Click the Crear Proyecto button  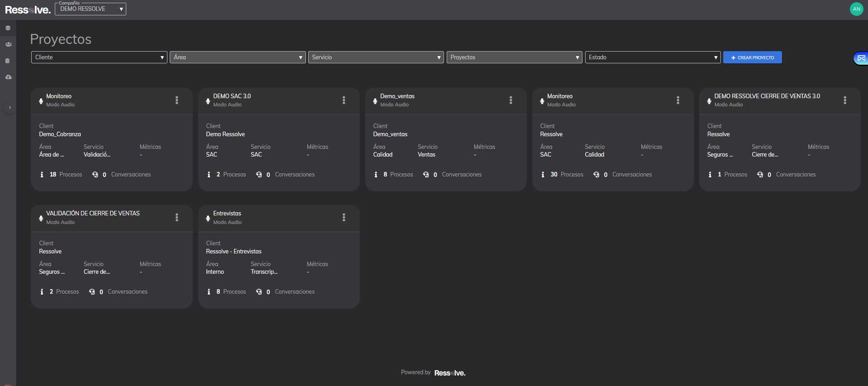(753, 57)
